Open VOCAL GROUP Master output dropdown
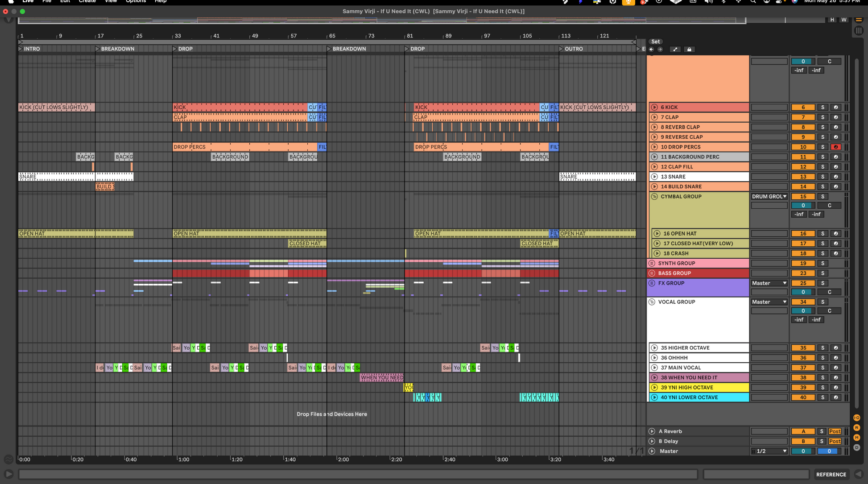This screenshot has width=868, height=484. coord(769,302)
